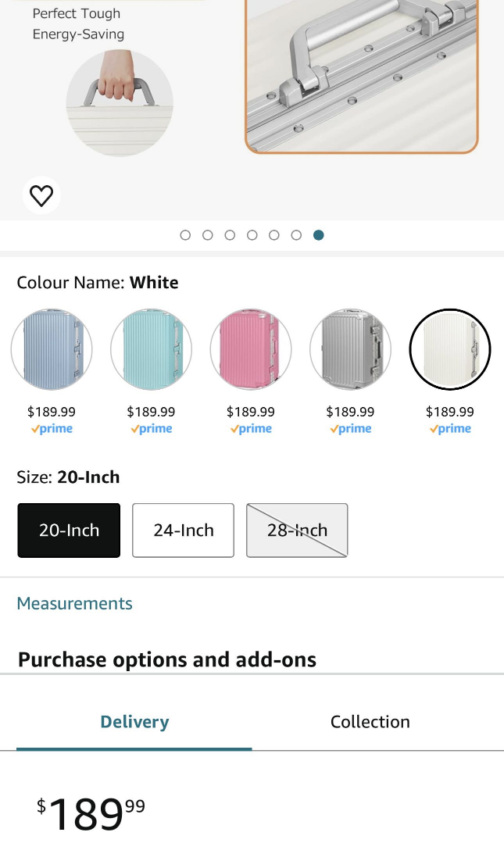The height and width of the screenshot is (843, 504).
Task: Jump to the third carousel dot
Action: coord(230,235)
